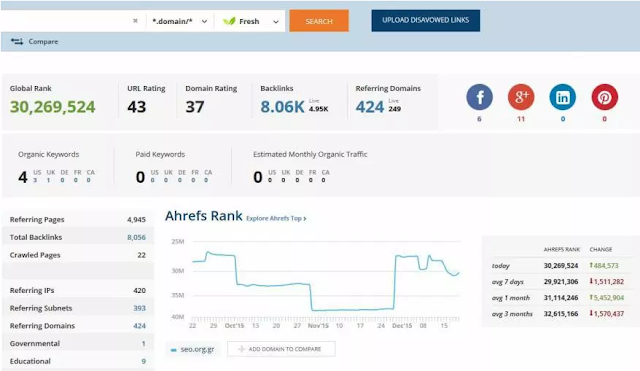Click the 8.06K Backlinks value
The image size is (640, 371).
(282, 107)
